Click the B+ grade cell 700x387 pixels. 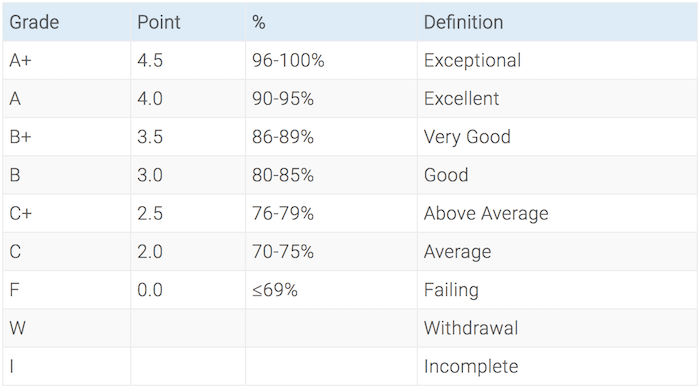click(x=67, y=137)
